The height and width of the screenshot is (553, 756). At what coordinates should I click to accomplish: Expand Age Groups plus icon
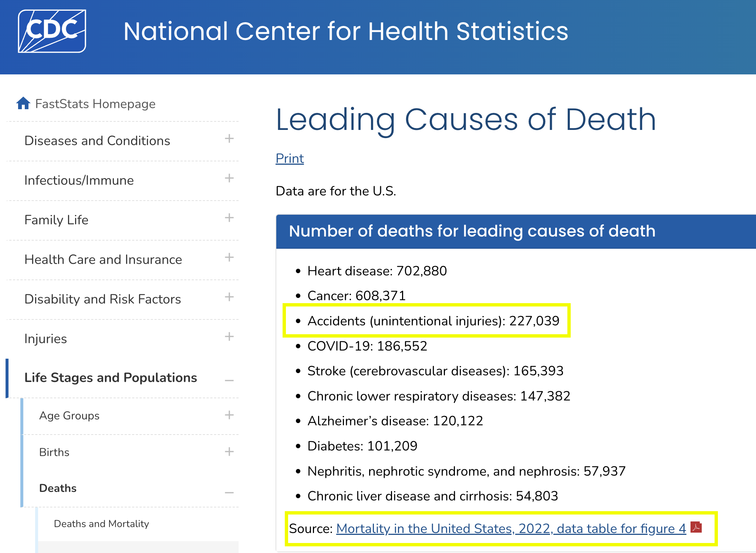pyautogui.click(x=229, y=415)
